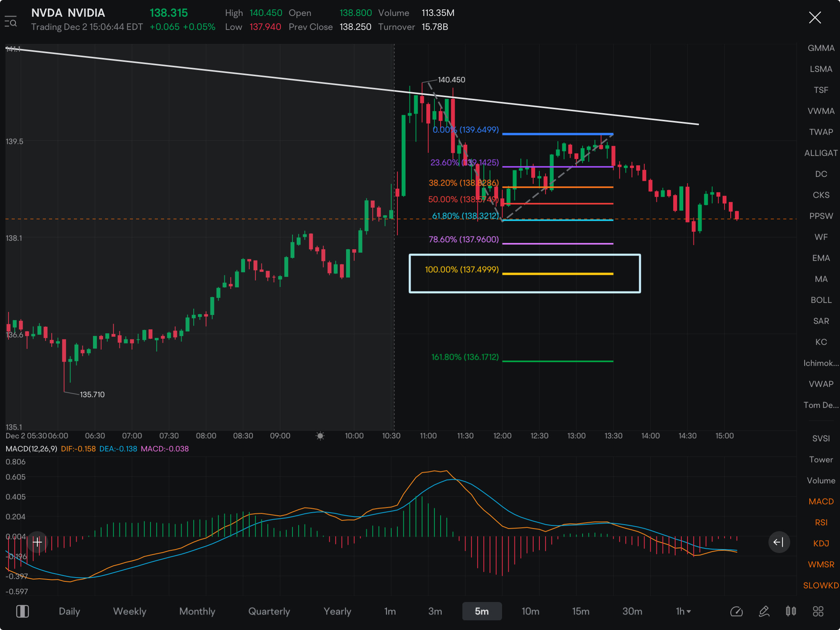Select the 161.80% Fibonacci green line
The height and width of the screenshot is (630, 840).
[x=558, y=361]
